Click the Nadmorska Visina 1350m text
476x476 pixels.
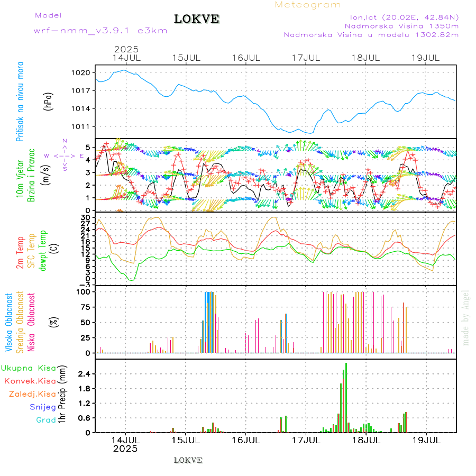click(401, 25)
